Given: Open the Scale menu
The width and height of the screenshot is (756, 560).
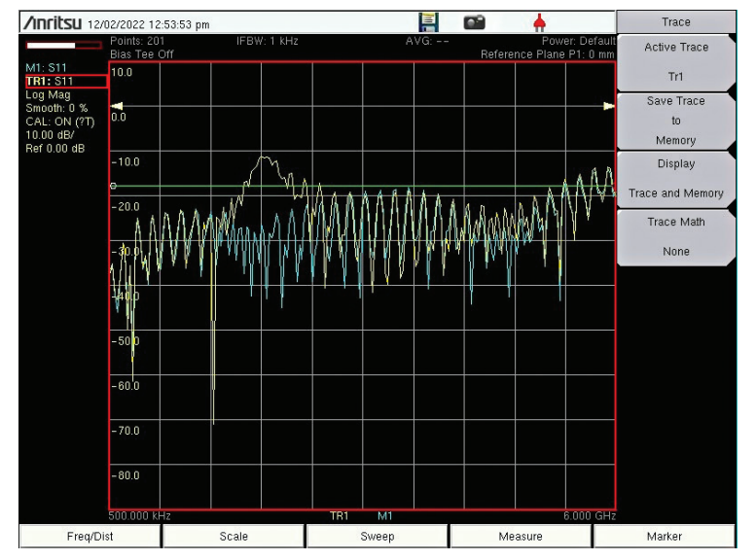Looking at the screenshot, I should (234, 536).
